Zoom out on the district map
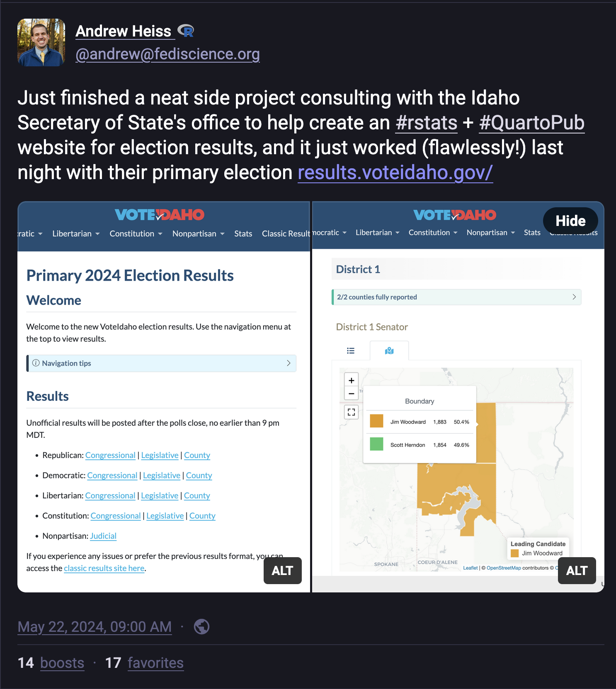616x689 pixels. [352, 393]
